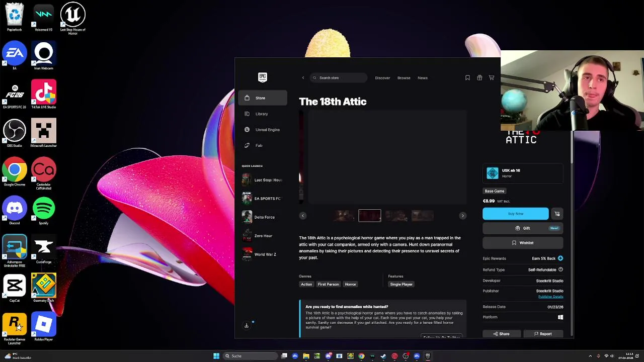
Task: Open the TikTok LIVE Studio desktop icon
Action: point(44,95)
